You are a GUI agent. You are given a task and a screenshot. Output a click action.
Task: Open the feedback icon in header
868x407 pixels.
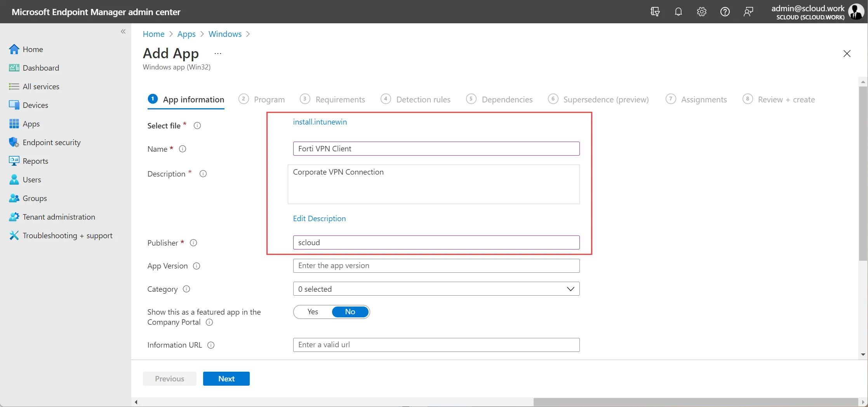click(748, 12)
